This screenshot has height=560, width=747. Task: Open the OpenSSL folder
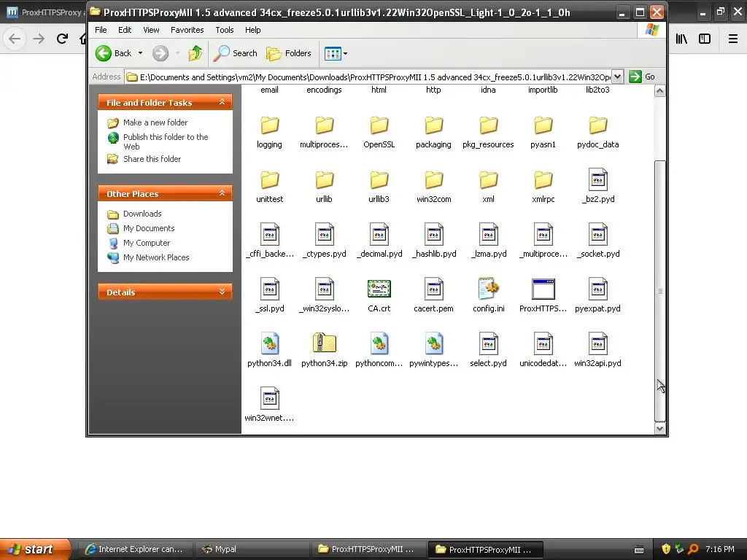[379, 133]
